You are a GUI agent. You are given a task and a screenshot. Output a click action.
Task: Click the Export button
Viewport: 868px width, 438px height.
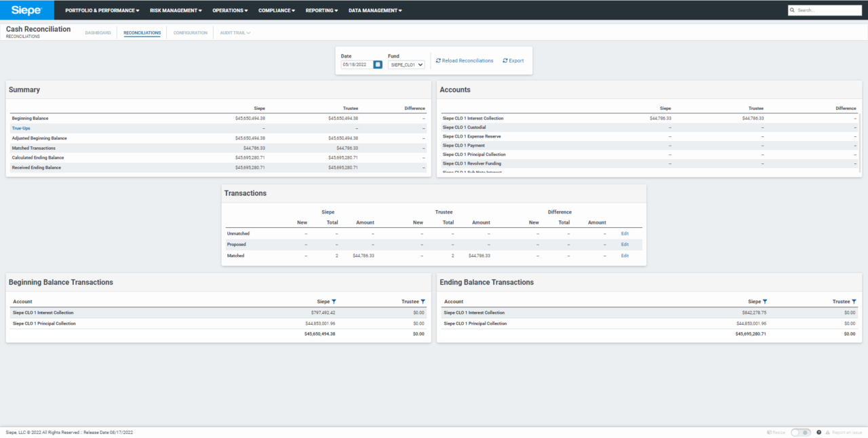coord(513,60)
